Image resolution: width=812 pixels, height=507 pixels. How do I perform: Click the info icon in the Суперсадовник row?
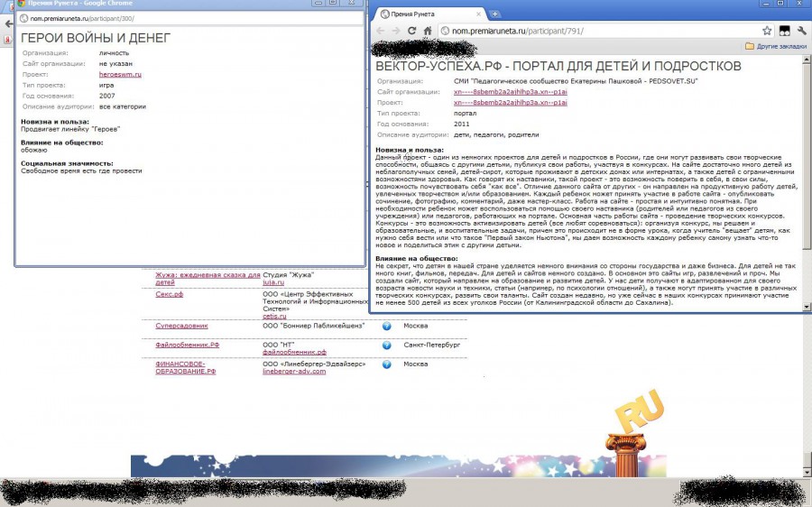386,326
